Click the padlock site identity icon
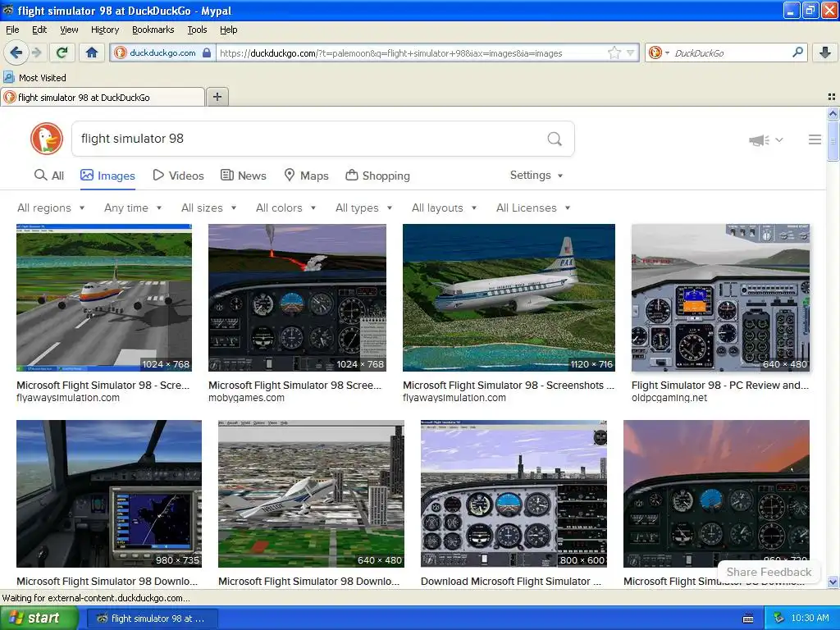The width and height of the screenshot is (840, 630). [206, 52]
